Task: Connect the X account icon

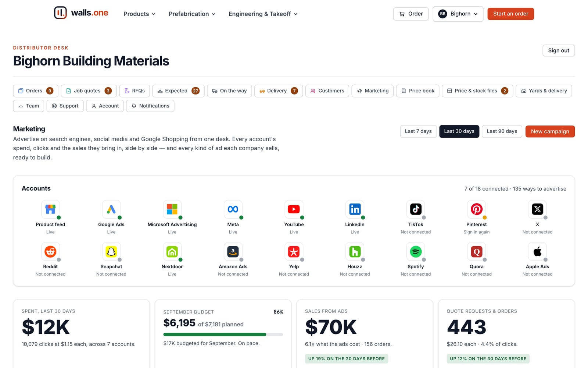Action: [537, 209]
